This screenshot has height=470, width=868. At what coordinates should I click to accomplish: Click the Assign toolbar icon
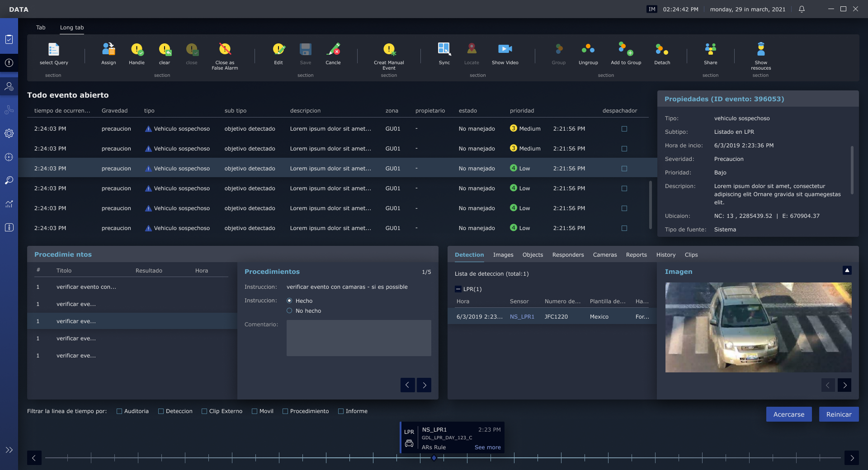(x=108, y=49)
